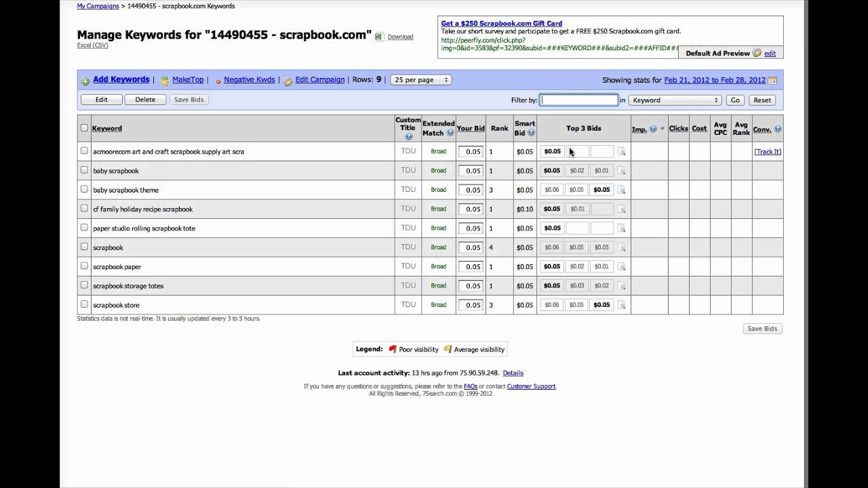Click Extended Match help icon
Image resolution: width=868 pixels, height=488 pixels.
[x=450, y=133]
